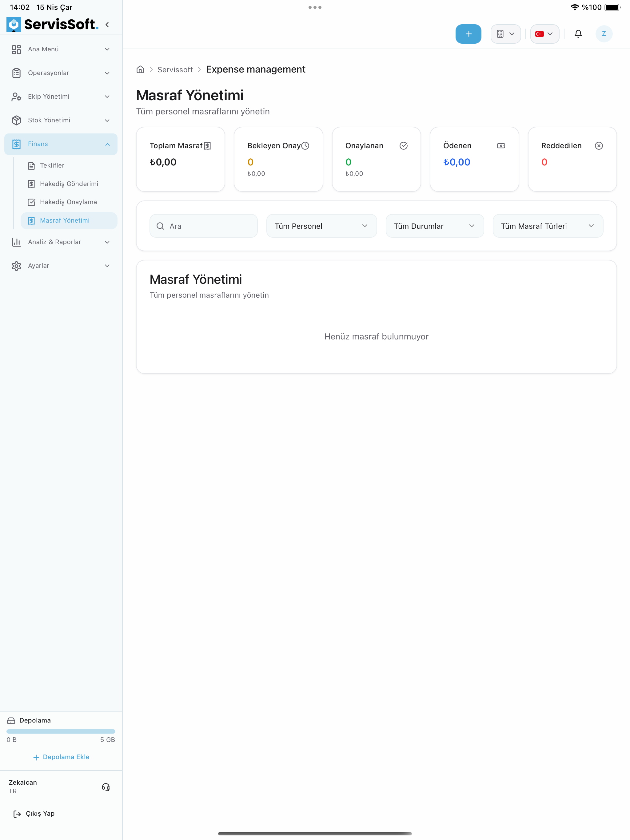This screenshot has width=630, height=840.
Task: Tap the three-dot multitasking indicator
Action: pyautogui.click(x=315, y=7)
